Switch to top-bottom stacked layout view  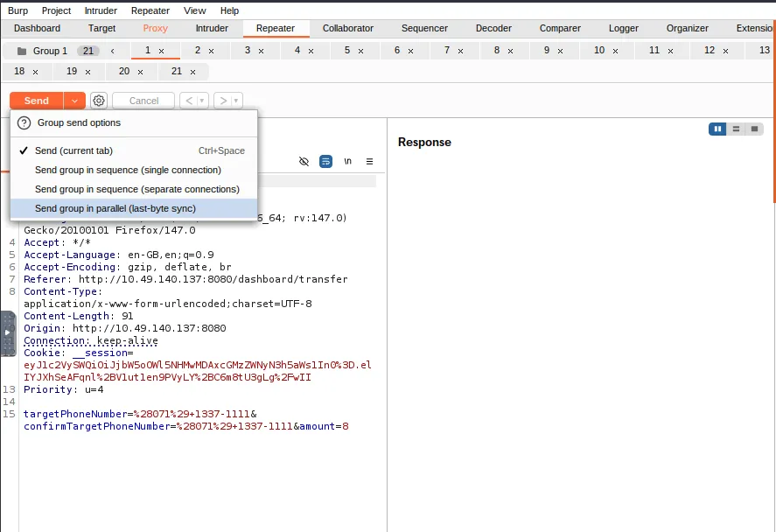(x=737, y=129)
